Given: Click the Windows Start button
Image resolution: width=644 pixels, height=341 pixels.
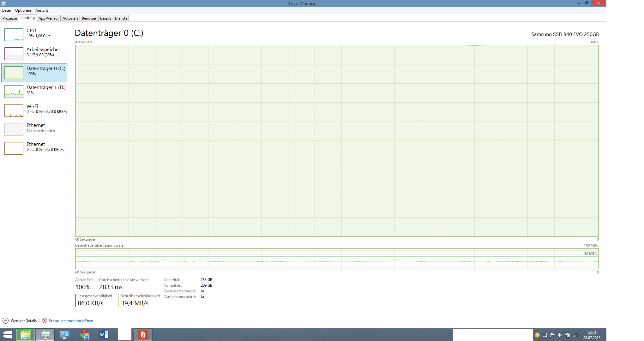Looking at the screenshot, I should [x=7, y=335].
